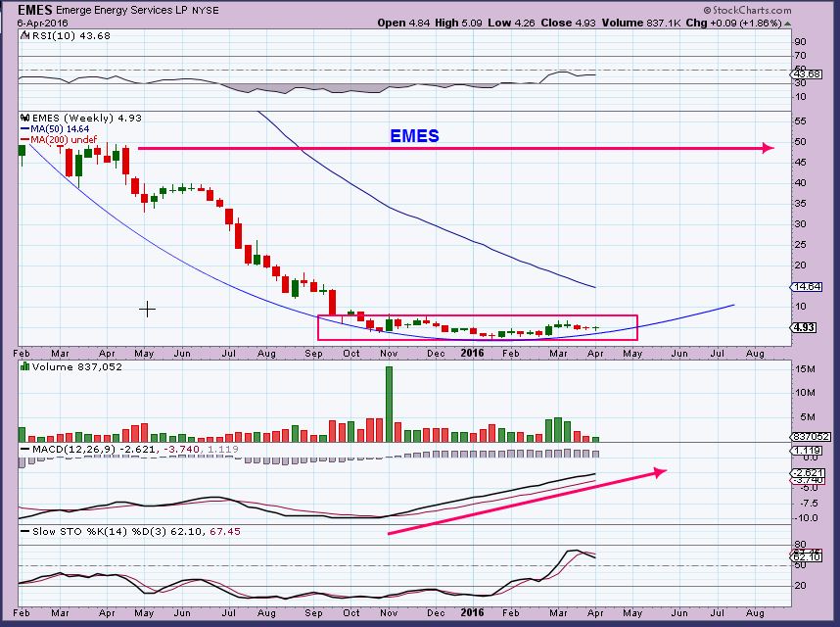Click the 55 price axis label

(x=801, y=121)
